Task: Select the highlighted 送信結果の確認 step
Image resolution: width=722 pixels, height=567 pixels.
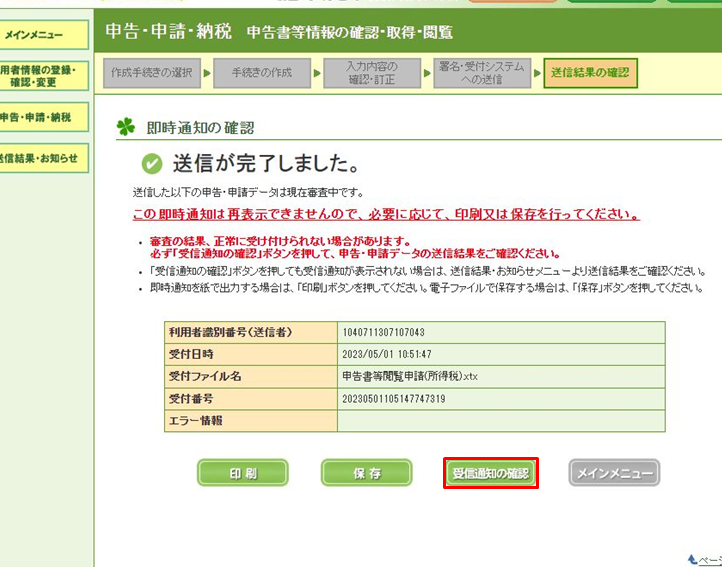Action: click(590, 73)
